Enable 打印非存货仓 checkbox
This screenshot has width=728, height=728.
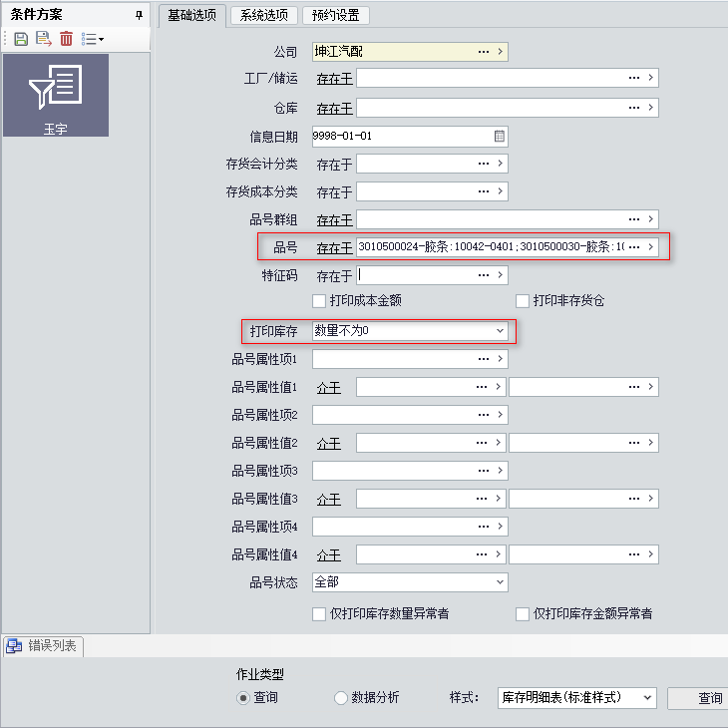coord(523,301)
